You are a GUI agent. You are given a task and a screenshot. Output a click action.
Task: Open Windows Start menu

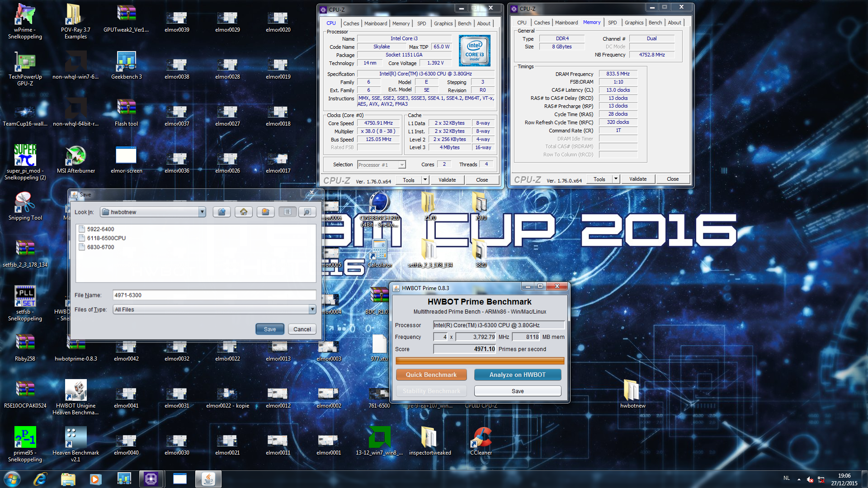[12, 479]
